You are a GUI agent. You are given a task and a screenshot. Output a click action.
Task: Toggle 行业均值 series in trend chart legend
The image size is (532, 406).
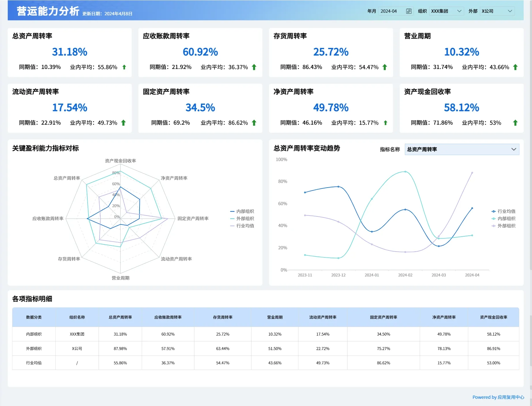pos(503,212)
